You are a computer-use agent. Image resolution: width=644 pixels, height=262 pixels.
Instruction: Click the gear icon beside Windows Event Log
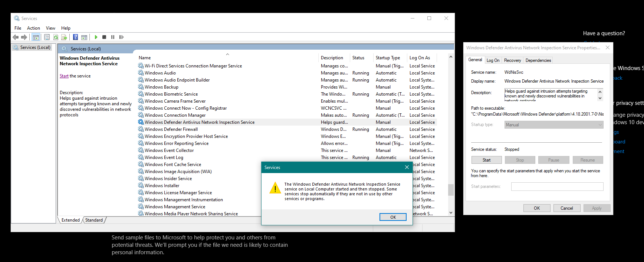(x=141, y=157)
